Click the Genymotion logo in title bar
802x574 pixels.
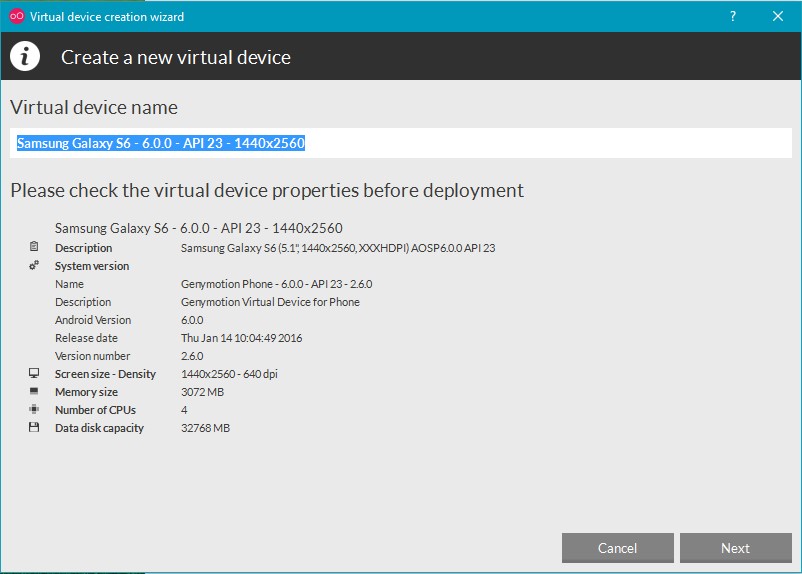tap(16, 16)
